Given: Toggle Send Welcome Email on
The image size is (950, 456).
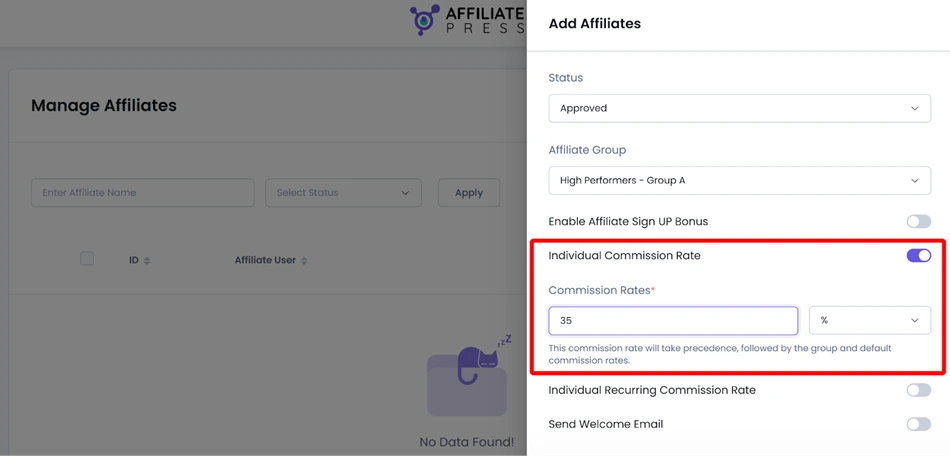Looking at the screenshot, I should [918, 424].
